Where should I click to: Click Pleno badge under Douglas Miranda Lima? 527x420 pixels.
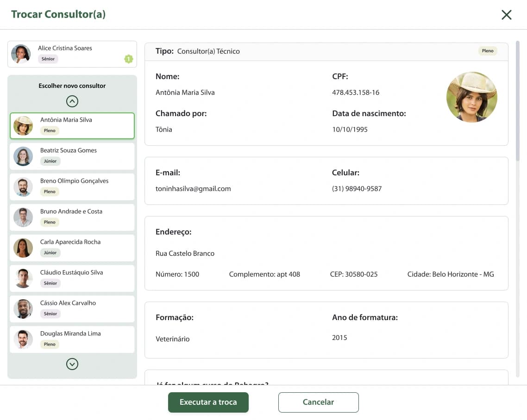point(50,344)
